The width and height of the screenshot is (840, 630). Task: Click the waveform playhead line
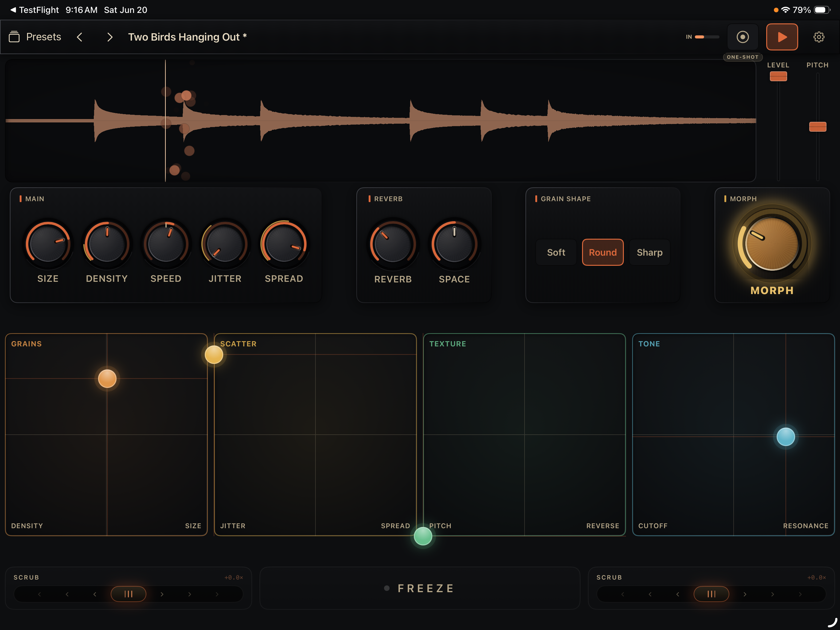[x=165, y=121]
